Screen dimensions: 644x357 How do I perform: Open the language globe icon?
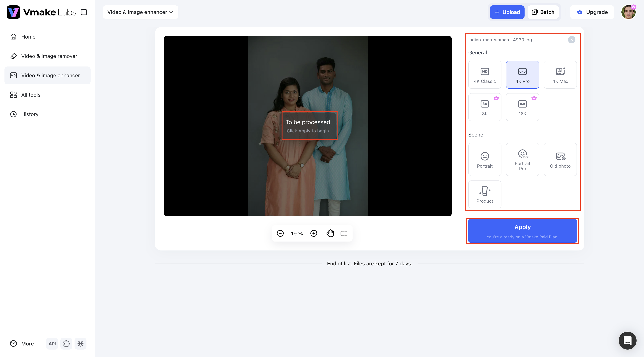(80, 344)
